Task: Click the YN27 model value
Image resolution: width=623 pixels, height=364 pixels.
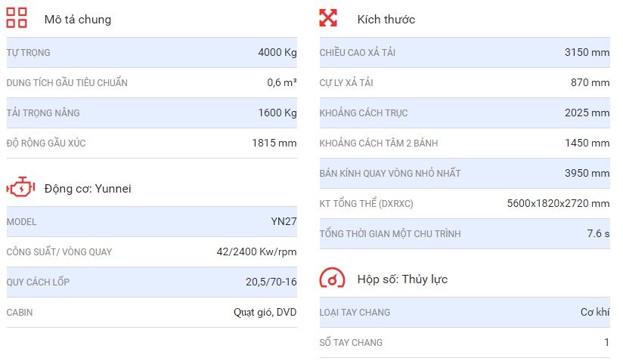Action: 284,222
